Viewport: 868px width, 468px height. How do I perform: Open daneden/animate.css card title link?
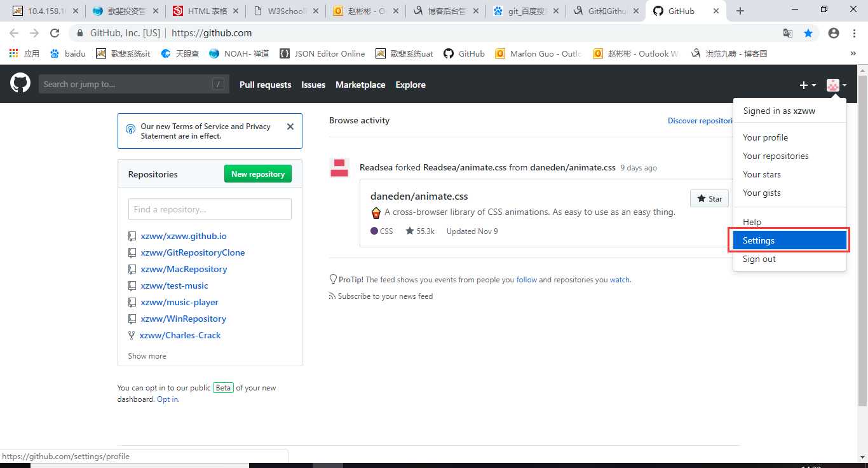(419, 196)
